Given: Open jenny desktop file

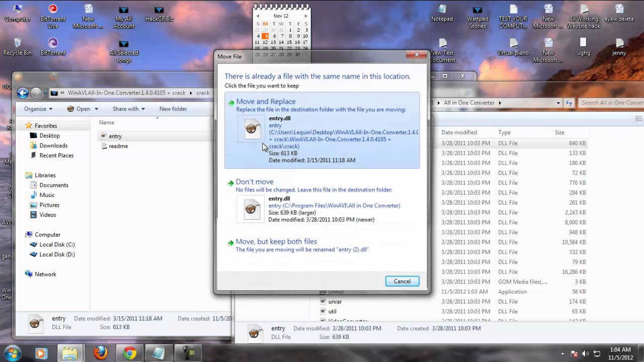Looking at the screenshot, I should pos(619,47).
